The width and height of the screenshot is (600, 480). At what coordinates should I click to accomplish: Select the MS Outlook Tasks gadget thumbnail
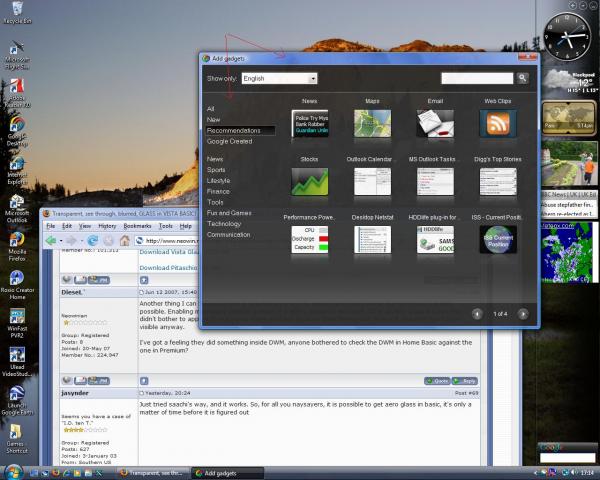(435, 181)
